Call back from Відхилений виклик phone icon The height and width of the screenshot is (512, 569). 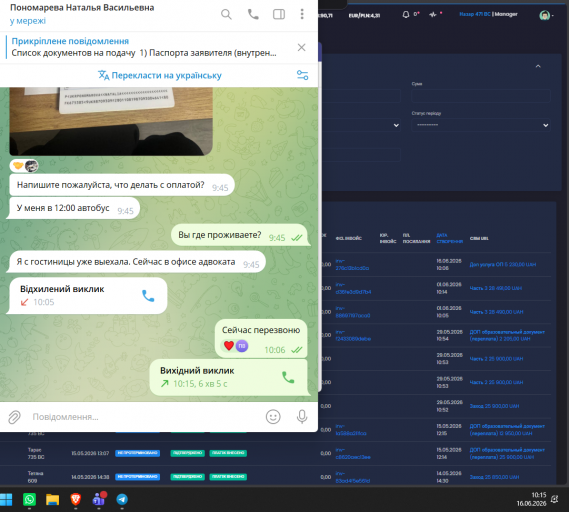pos(148,296)
